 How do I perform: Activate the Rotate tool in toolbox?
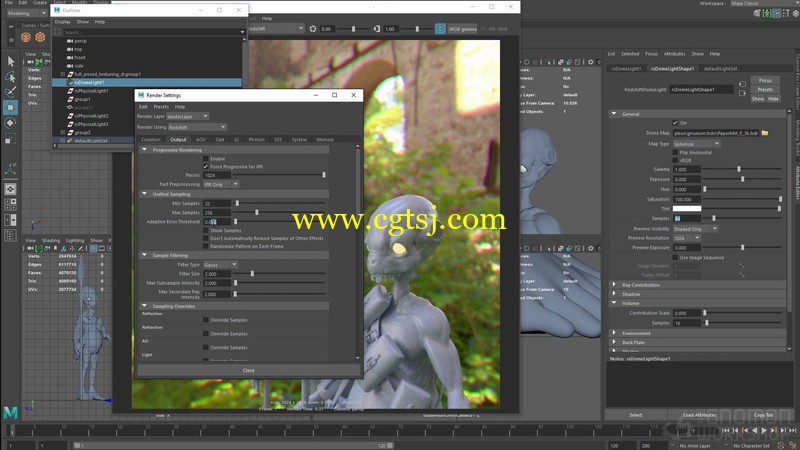point(10,123)
